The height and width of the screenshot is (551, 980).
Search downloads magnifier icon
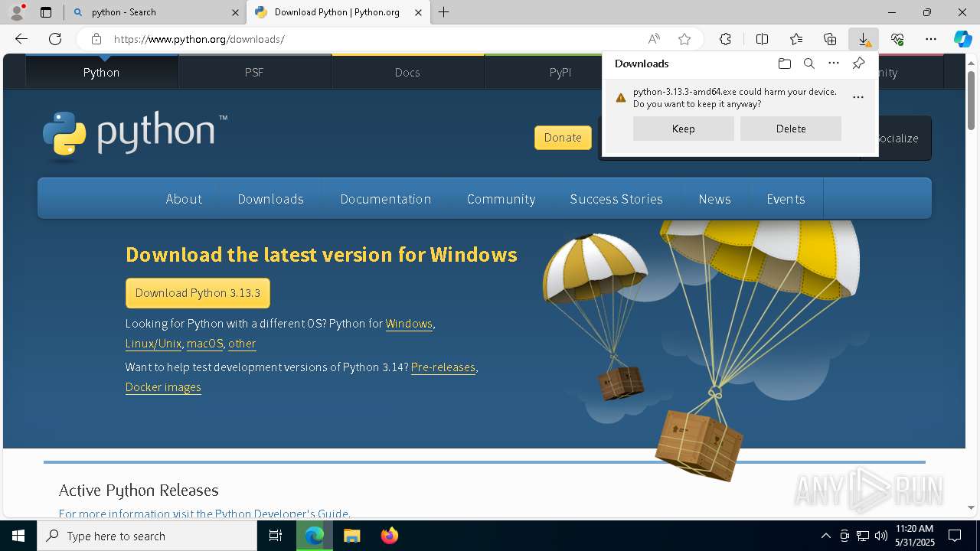pos(808,64)
